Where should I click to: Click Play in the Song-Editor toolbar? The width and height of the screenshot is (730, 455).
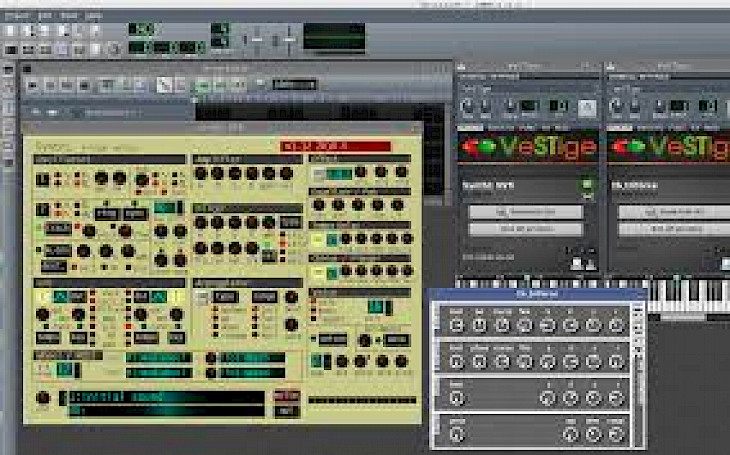coord(33,85)
